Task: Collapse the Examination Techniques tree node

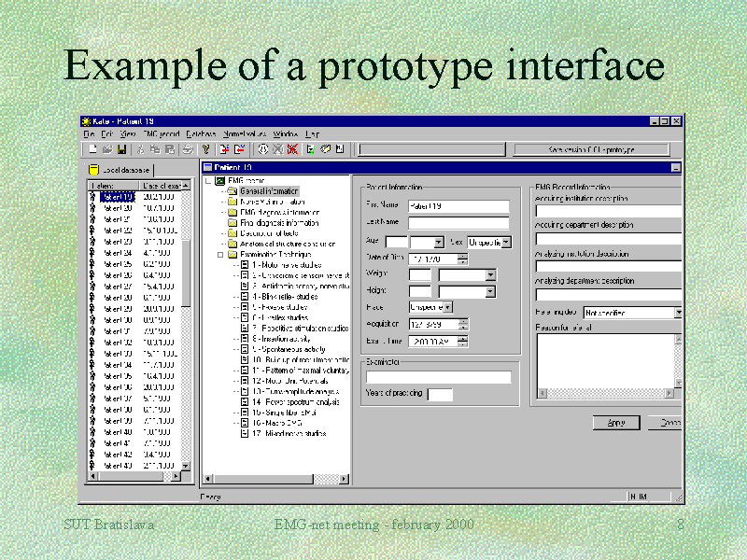Action: tap(220, 254)
